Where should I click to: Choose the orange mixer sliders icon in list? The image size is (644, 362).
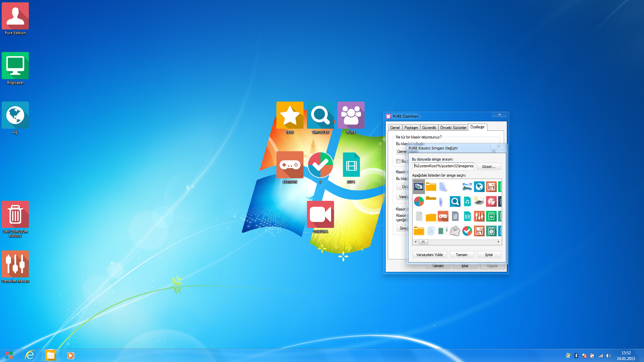tap(479, 216)
